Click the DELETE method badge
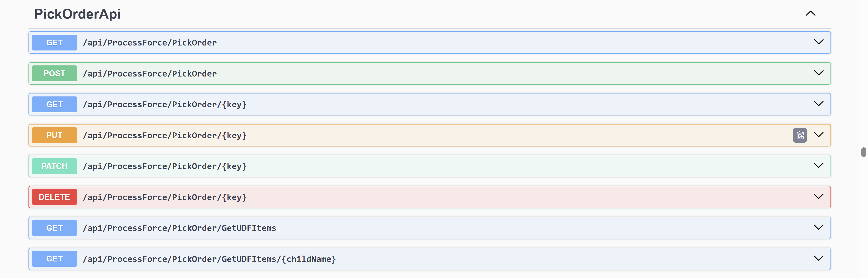 click(x=54, y=197)
